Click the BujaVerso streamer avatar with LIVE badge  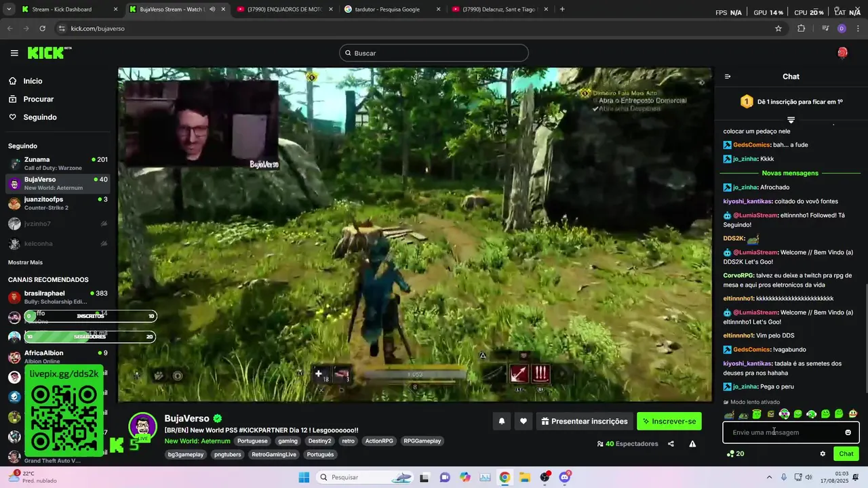(142, 427)
